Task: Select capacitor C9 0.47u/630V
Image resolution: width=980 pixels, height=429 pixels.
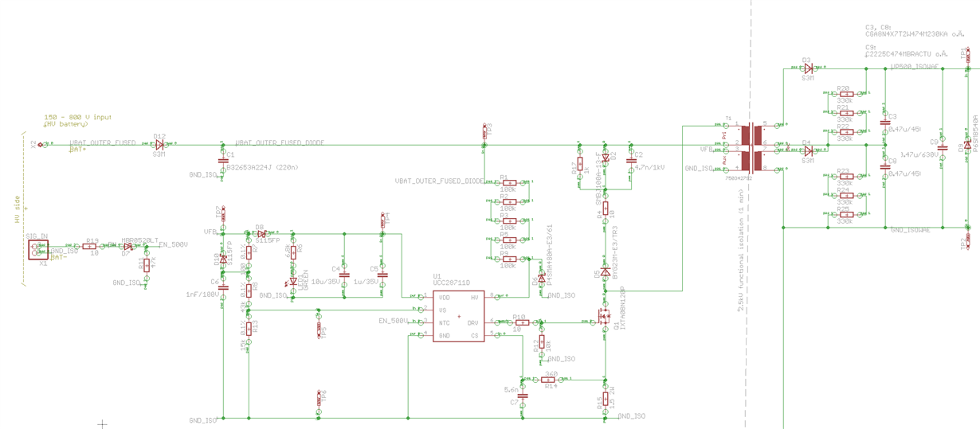Action: coord(943,148)
